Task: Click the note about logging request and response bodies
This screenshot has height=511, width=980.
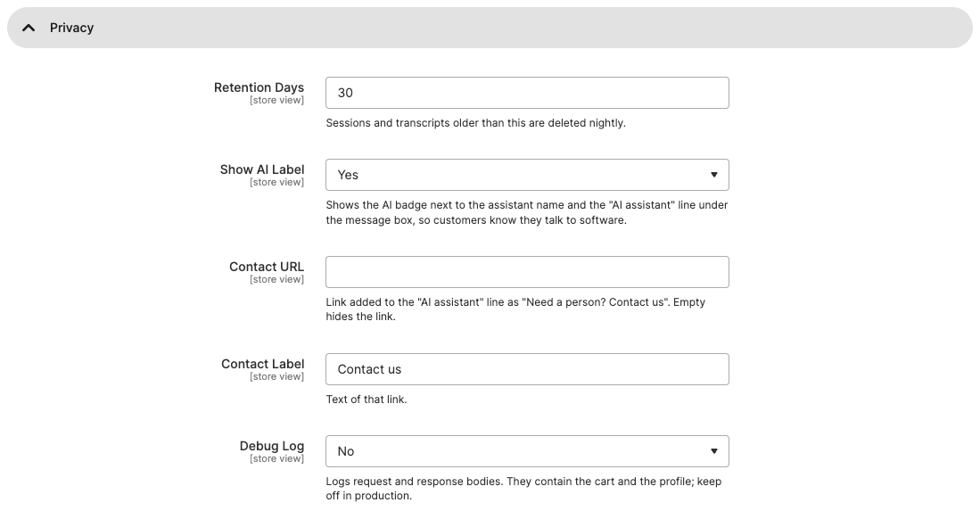Action: coord(523,489)
